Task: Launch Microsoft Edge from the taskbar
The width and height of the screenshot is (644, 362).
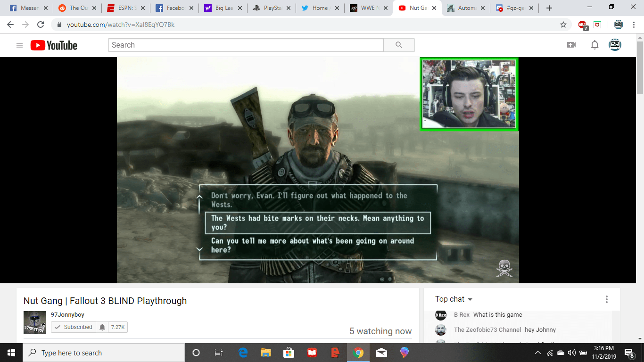Action: (243, 353)
